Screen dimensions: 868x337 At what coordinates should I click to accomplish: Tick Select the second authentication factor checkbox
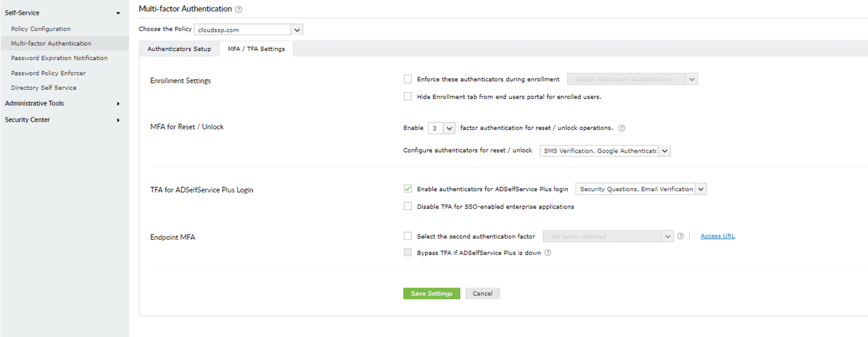tap(408, 236)
